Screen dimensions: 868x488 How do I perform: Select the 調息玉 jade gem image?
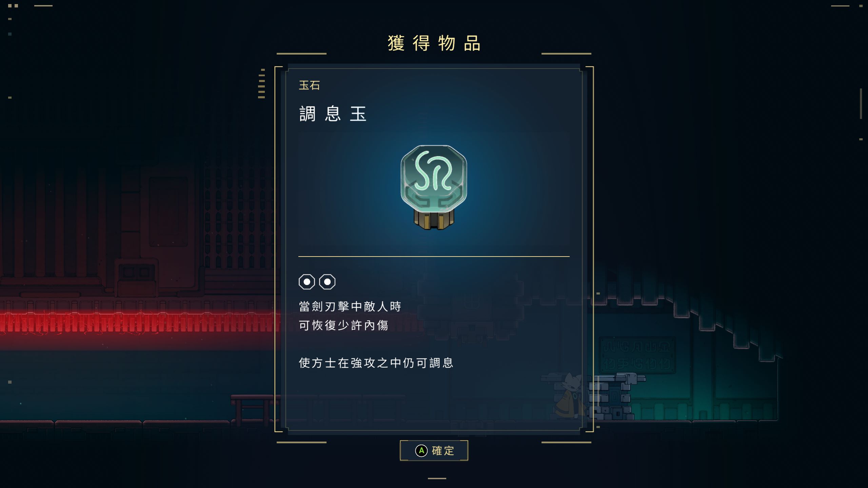coord(434,187)
